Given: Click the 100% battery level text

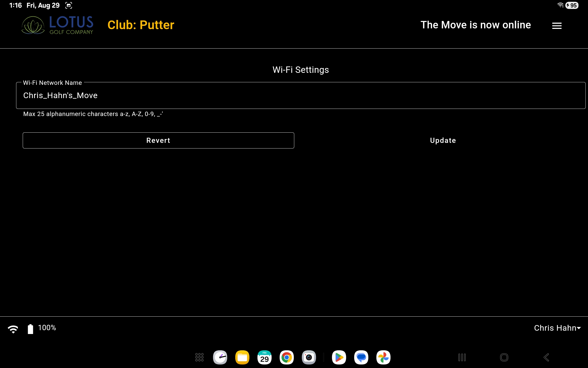Looking at the screenshot, I should (x=47, y=328).
